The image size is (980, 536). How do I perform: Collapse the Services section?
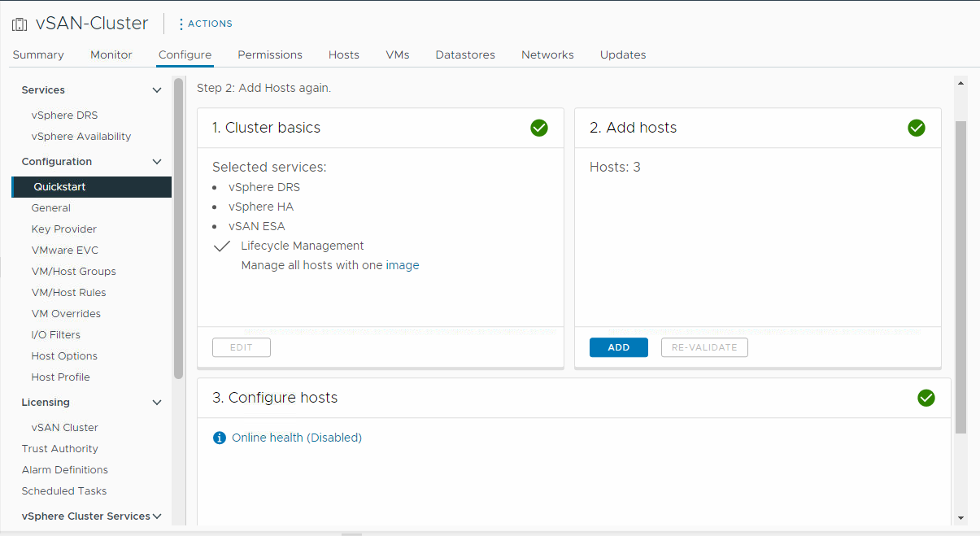[156, 89]
